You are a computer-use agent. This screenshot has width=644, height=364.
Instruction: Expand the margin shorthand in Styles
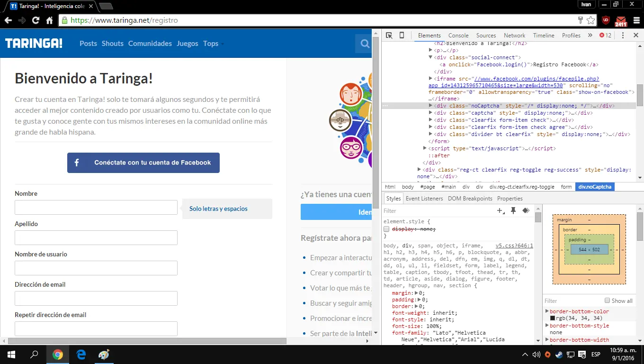tap(417, 293)
